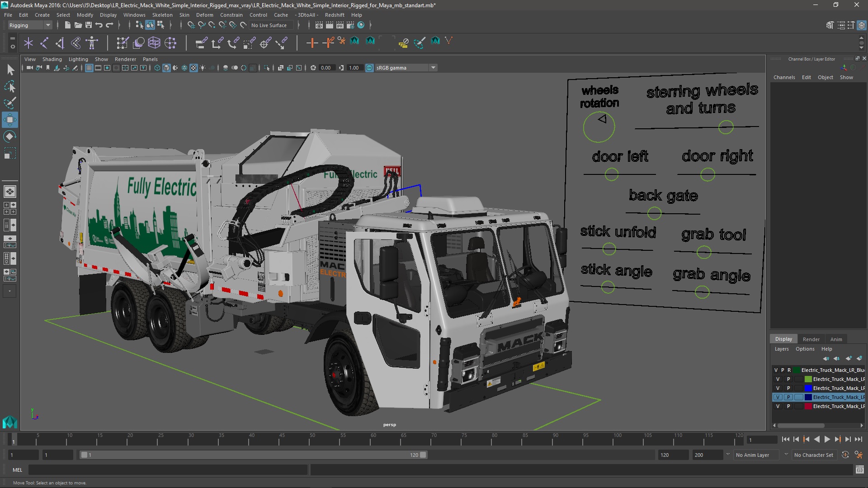Viewport: 868px width, 488px height.
Task: Switch to the Anim layer tab
Action: coord(836,339)
